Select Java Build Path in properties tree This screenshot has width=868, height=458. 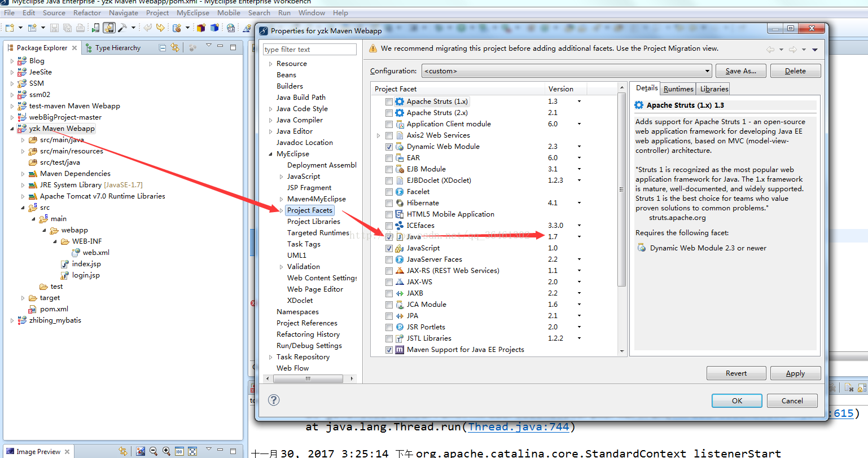click(301, 98)
